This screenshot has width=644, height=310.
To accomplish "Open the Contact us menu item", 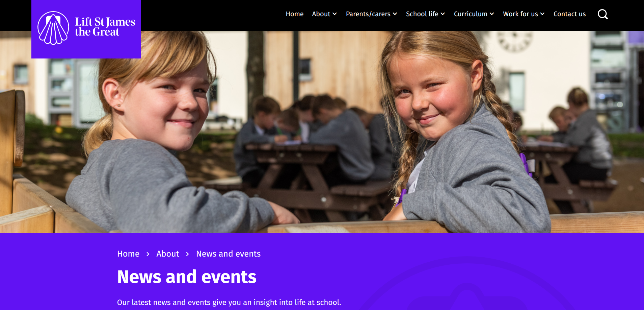I will tap(569, 14).
